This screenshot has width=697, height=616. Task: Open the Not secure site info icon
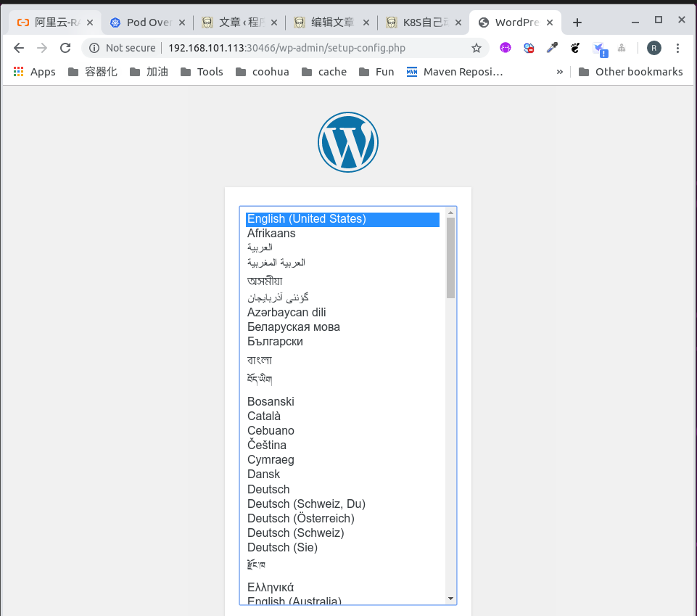point(94,48)
